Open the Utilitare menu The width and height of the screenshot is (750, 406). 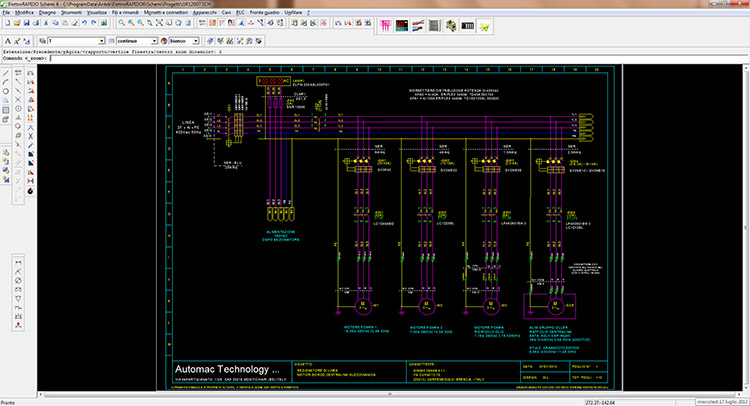tap(293, 12)
